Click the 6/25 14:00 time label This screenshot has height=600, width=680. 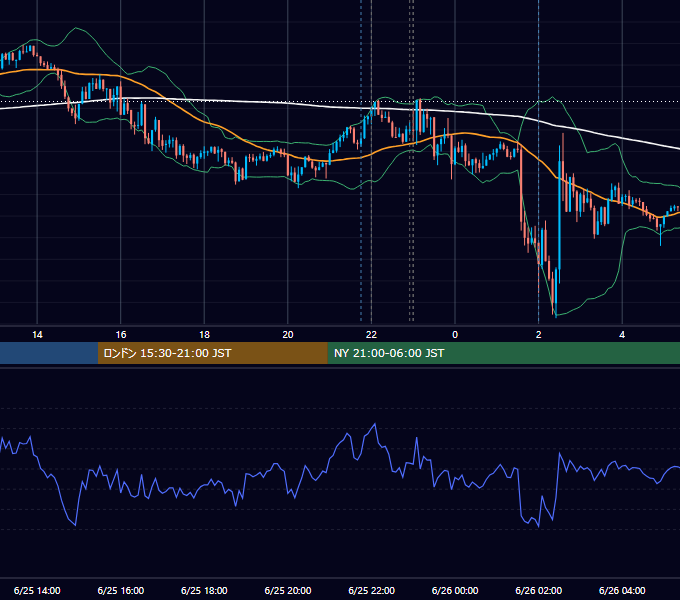(37, 590)
